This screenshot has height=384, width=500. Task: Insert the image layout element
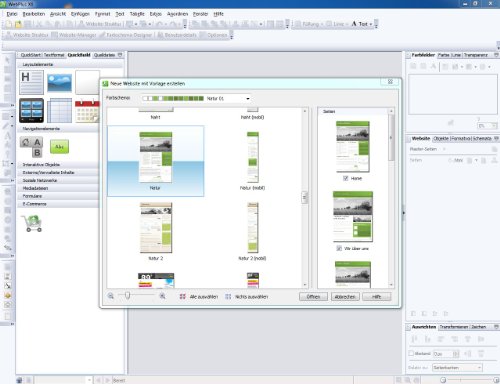[59, 83]
